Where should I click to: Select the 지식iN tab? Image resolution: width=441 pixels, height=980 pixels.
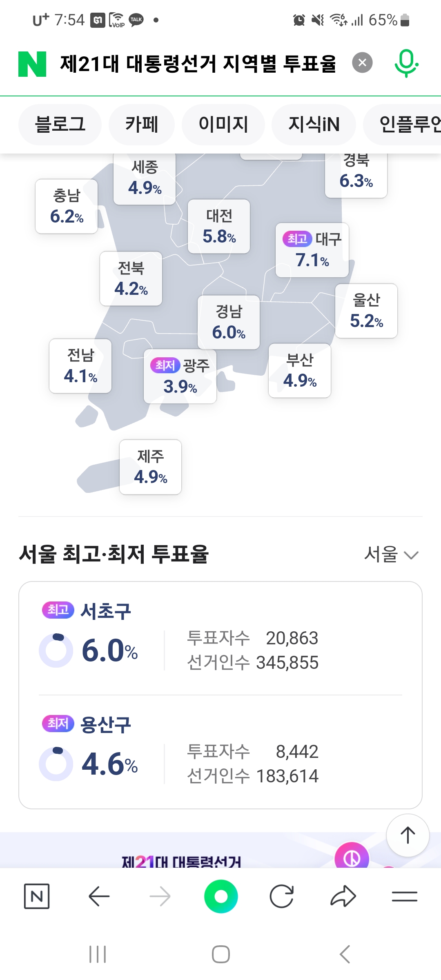coord(314,125)
